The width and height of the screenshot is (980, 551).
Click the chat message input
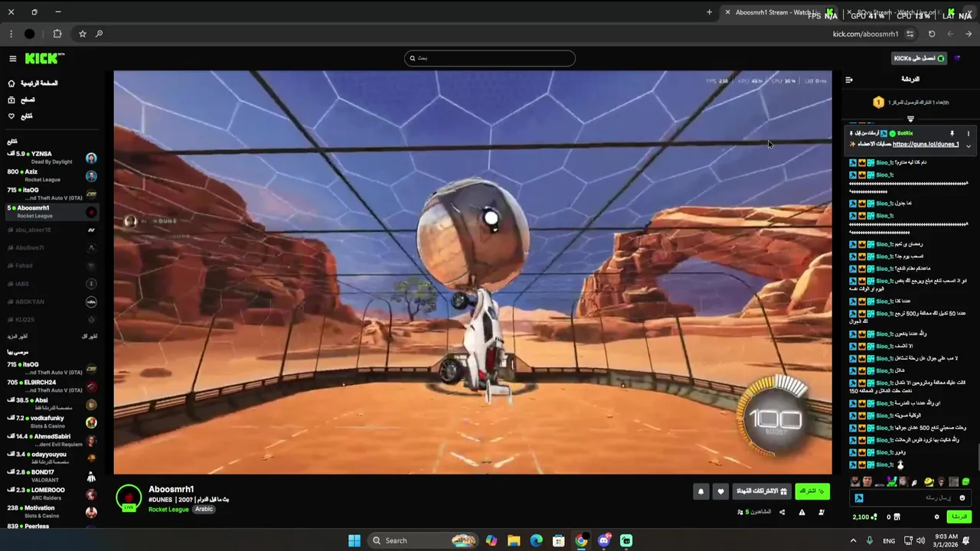[910, 497]
